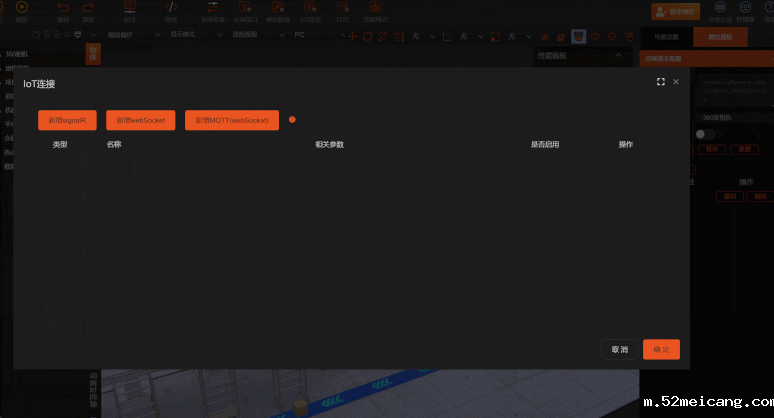Switch to the 场景设置 tab

666,36
